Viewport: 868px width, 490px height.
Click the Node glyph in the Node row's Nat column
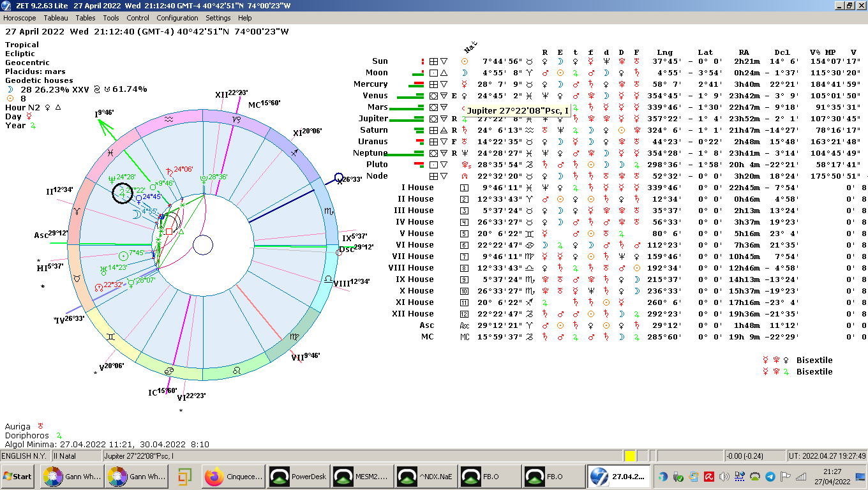(465, 176)
